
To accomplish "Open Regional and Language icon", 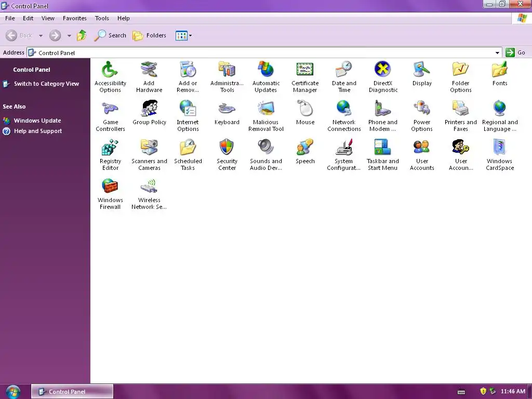I will (x=499, y=116).
